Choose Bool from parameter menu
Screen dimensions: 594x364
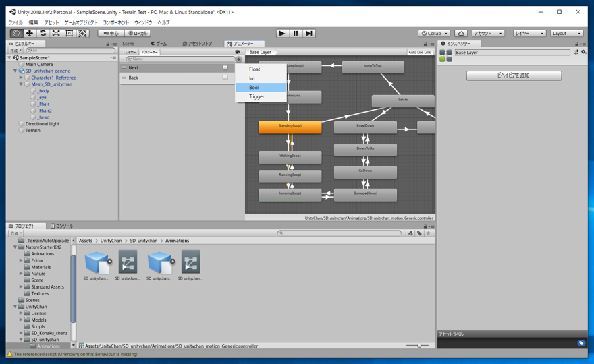tap(261, 88)
